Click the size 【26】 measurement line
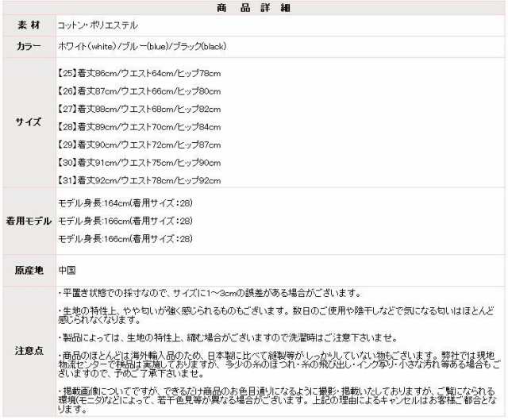The image size is (508, 420). [x=139, y=91]
